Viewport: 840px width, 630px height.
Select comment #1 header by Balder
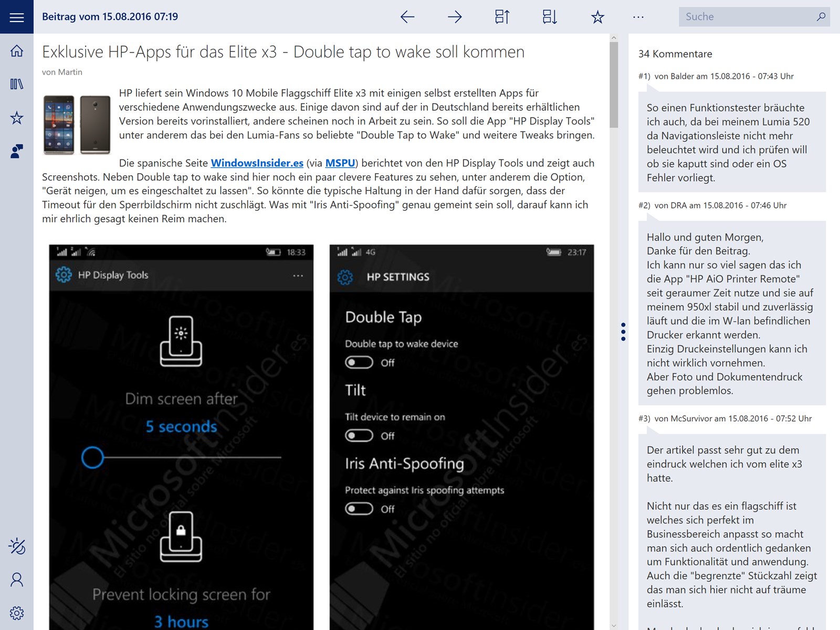(x=716, y=76)
